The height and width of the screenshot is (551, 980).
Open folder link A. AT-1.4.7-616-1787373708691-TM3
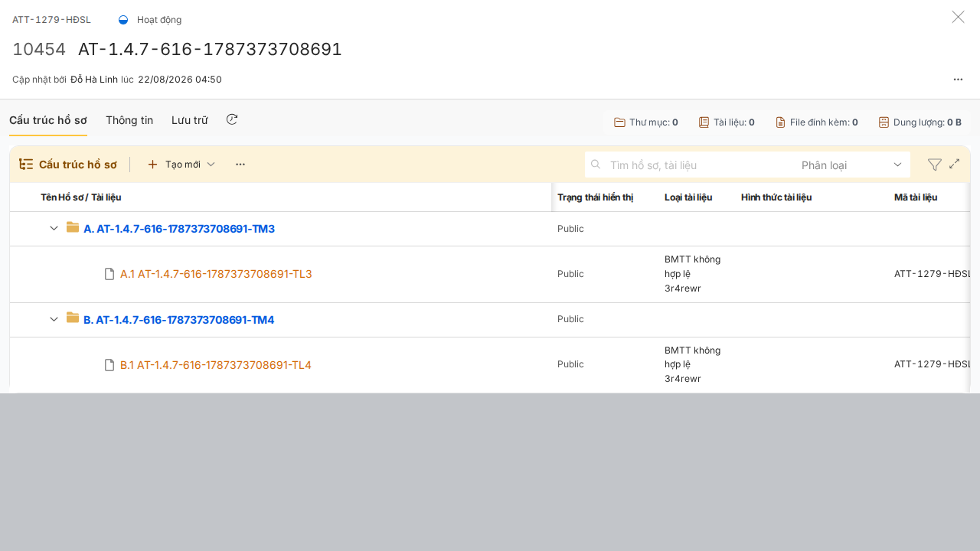pos(179,229)
